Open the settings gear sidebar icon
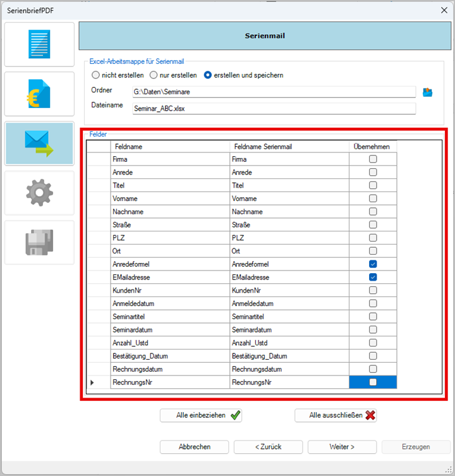The height and width of the screenshot is (476, 455). tap(39, 193)
